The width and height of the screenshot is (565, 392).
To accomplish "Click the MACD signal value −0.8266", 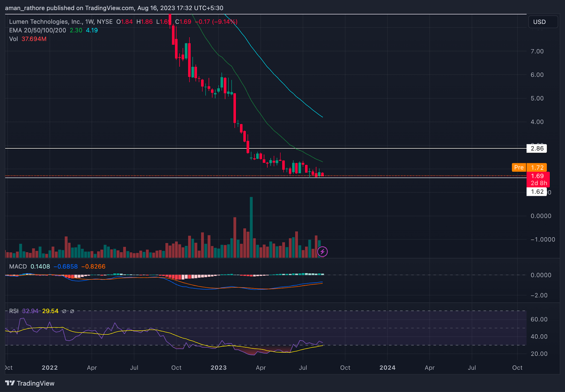I will [x=93, y=266].
